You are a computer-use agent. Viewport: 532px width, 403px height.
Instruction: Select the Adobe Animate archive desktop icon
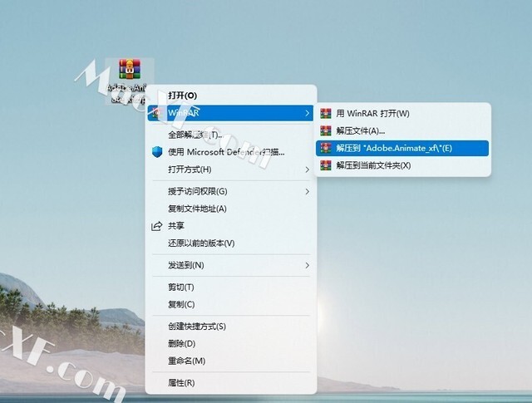click(x=130, y=81)
